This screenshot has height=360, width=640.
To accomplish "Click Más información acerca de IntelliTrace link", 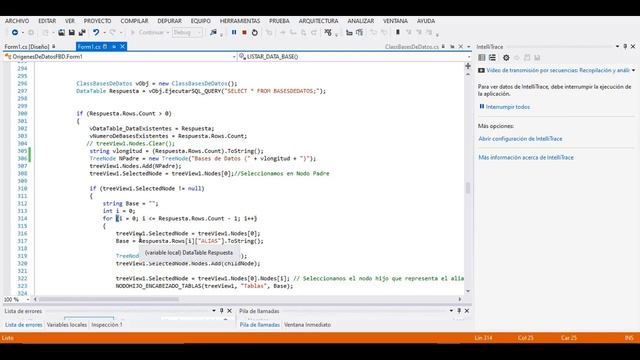I will click(x=526, y=157).
